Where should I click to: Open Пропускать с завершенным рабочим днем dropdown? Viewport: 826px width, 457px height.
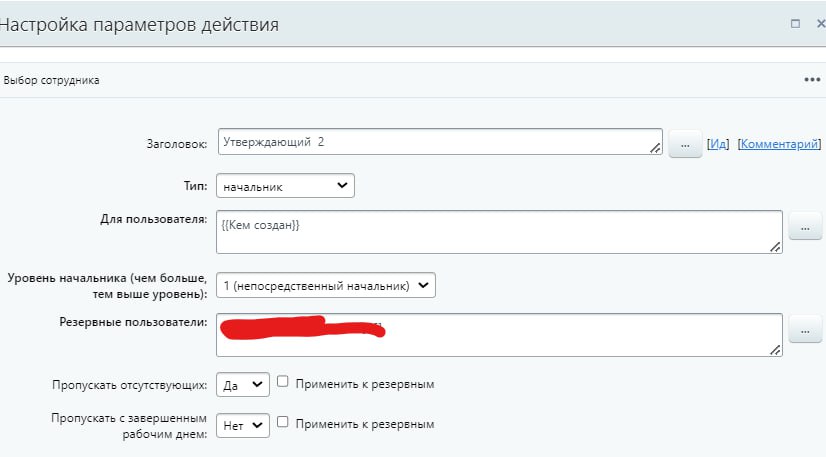[x=243, y=425]
